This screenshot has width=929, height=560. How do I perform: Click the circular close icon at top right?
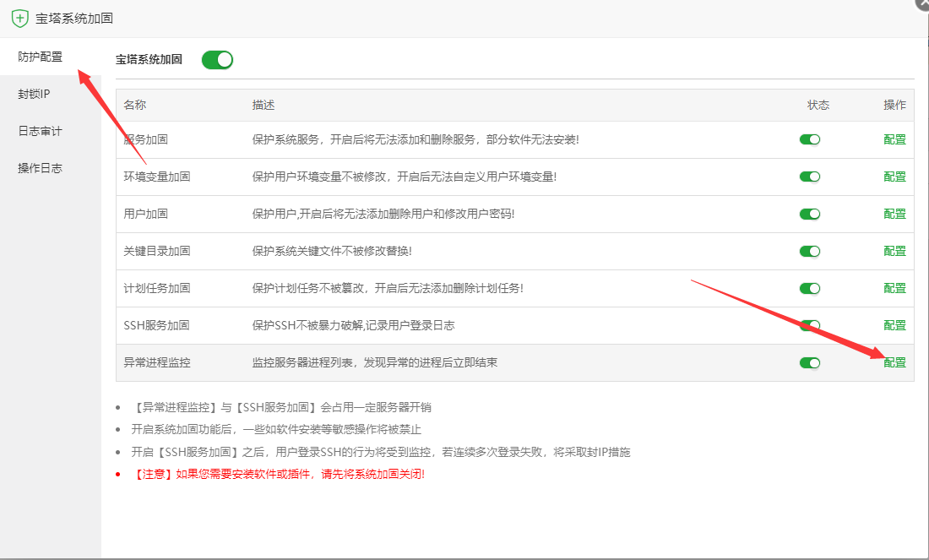click(x=921, y=5)
